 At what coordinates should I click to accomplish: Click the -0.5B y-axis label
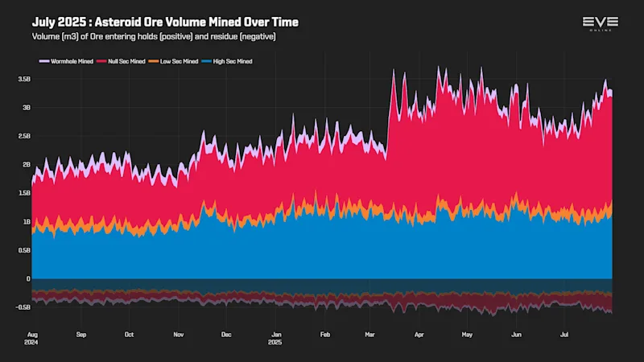click(23, 307)
